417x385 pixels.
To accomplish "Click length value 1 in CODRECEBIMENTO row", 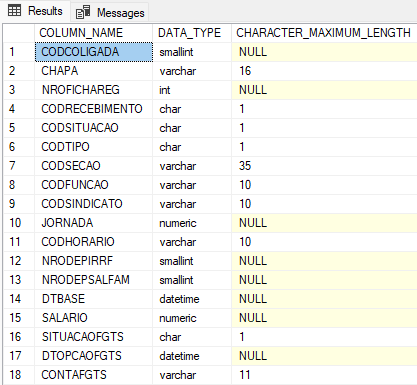I will 324,109.
